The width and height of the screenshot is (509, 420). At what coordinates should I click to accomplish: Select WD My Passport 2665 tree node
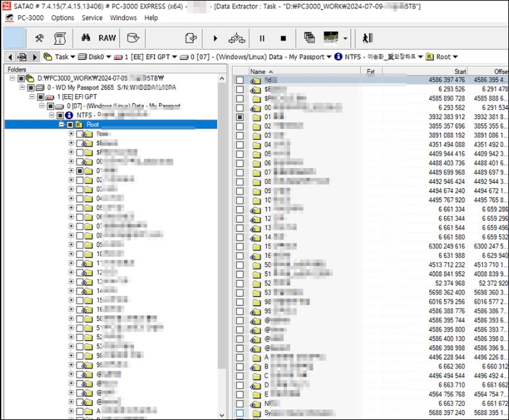click(x=112, y=87)
